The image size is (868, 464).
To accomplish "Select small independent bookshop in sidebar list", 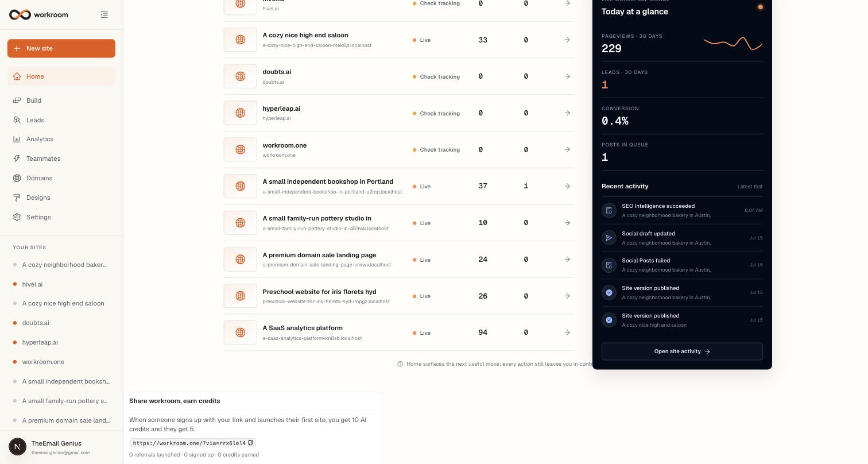I will 61,381.
